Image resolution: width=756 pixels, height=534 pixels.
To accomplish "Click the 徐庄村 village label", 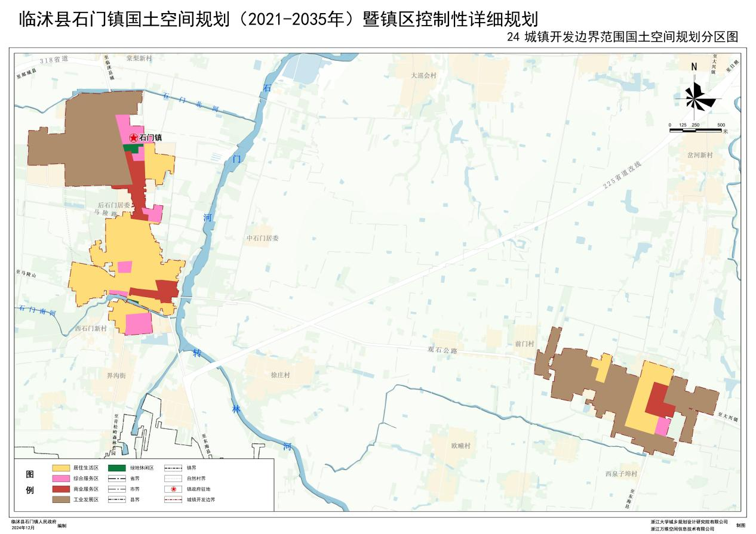I will click(280, 375).
